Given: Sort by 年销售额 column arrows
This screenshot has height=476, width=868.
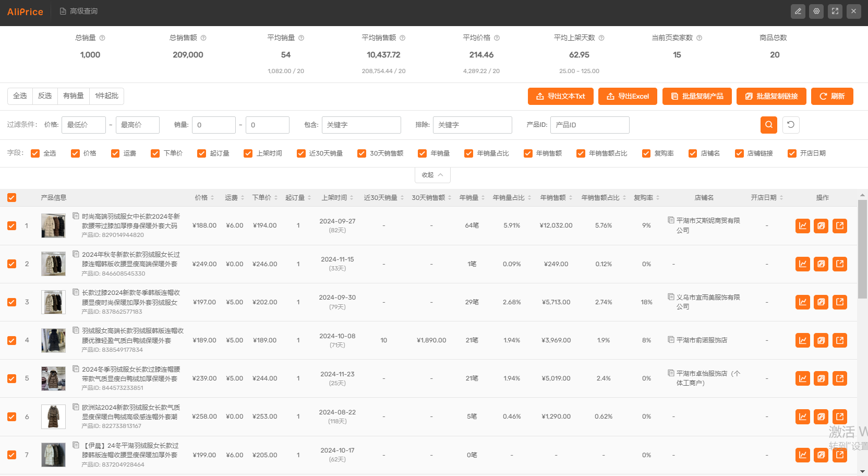Looking at the screenshot, I should click(571, 198).
